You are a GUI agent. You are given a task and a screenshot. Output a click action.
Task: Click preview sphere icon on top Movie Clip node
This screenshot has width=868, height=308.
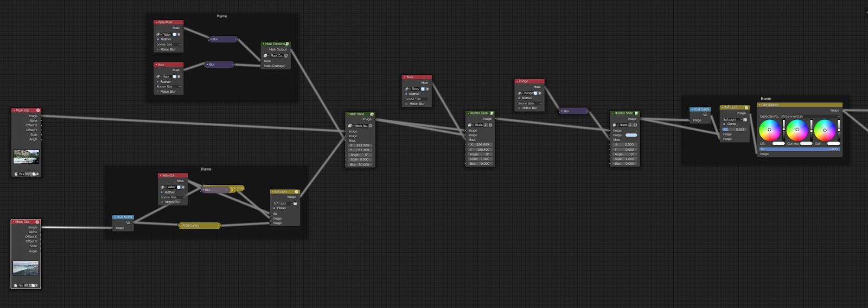38,111
